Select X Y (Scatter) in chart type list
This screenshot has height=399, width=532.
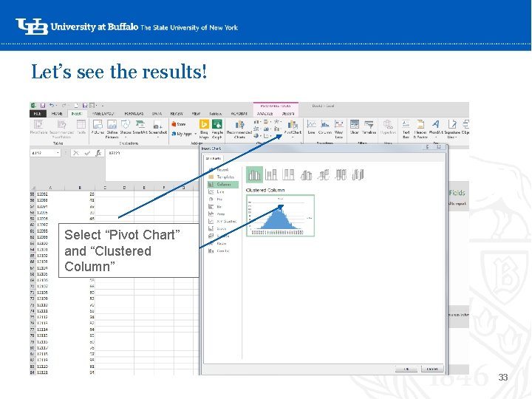coord(222,222)
